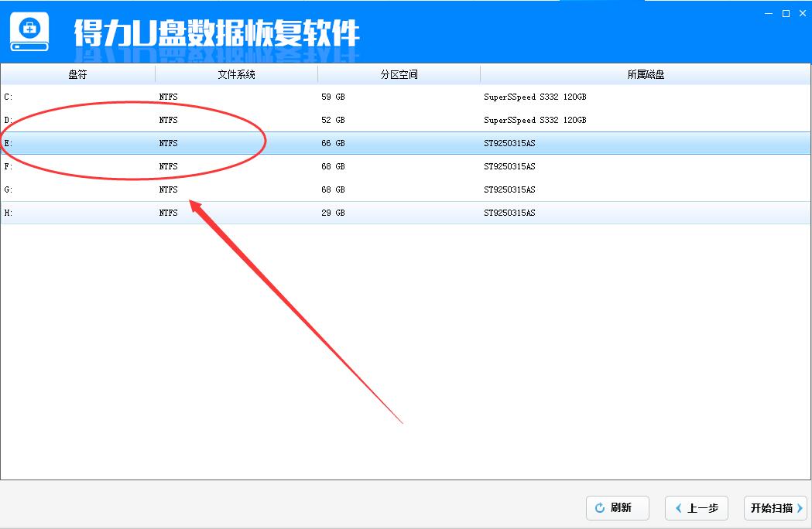Select the D: NTFS partition row
812x529 pixels.
[x=406, y=119]
